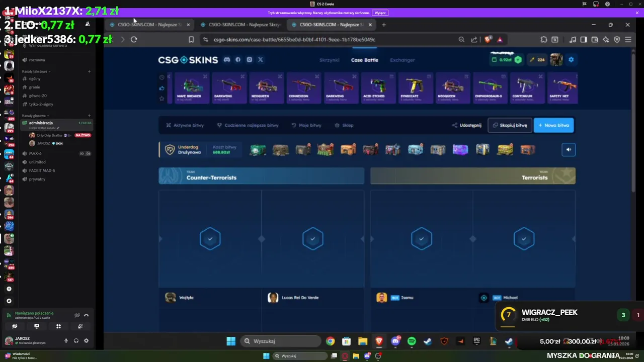
Task: Click the CSGO-Skins settings gear icon
Action: coord(571,59)
